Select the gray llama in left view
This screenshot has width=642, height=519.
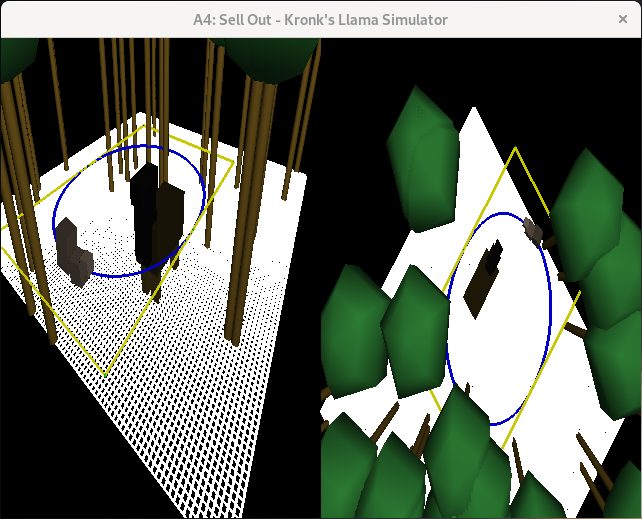[x=74, y=250]
